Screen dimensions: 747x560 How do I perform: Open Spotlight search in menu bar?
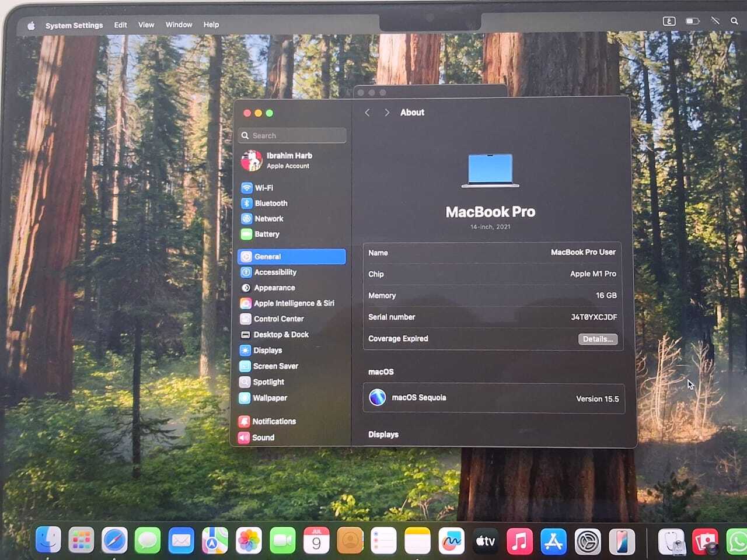click(x=734, y=21)
